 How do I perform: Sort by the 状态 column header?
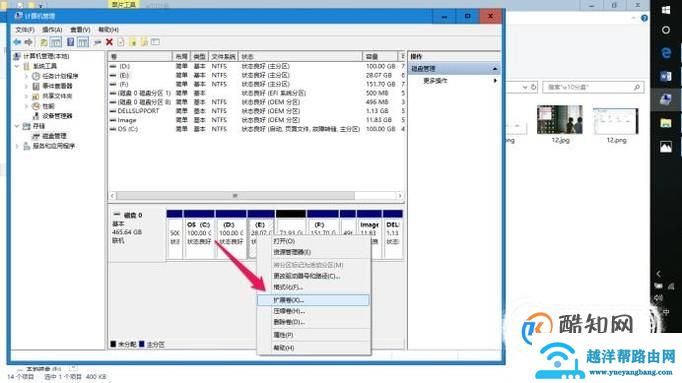(300, 57)
